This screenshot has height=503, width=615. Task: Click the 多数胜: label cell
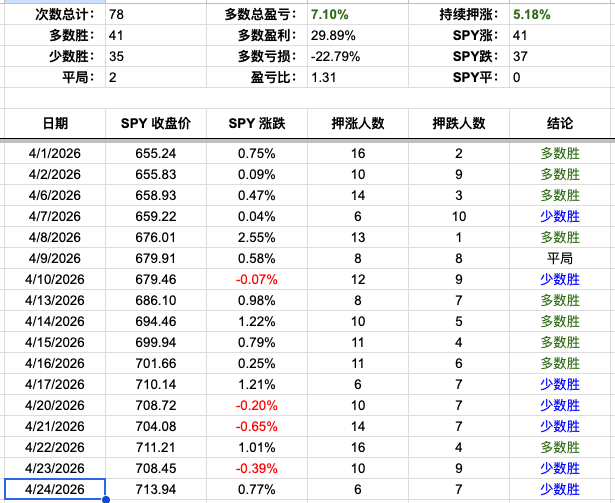pyautogui.click(x=55, y=35)
